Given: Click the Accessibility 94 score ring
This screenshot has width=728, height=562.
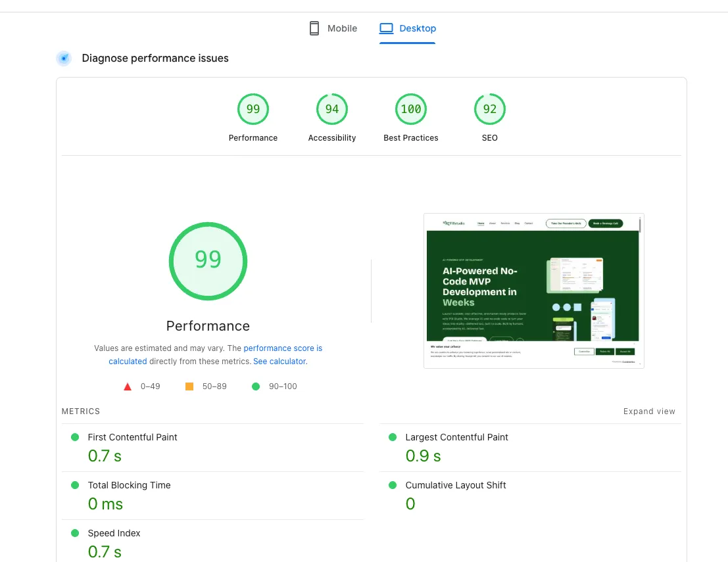Looking at the screenshot, I should click(x=332, y=108).
